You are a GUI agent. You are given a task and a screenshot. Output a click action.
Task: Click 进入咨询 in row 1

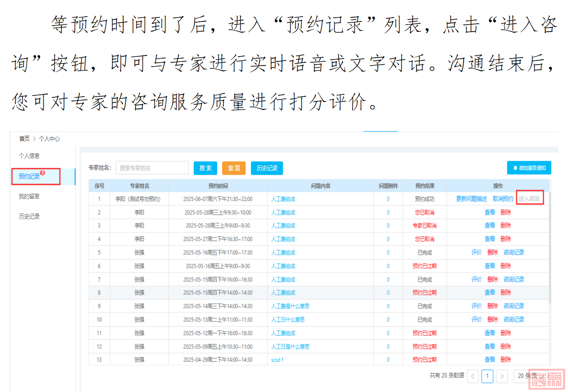click(529, 199)
